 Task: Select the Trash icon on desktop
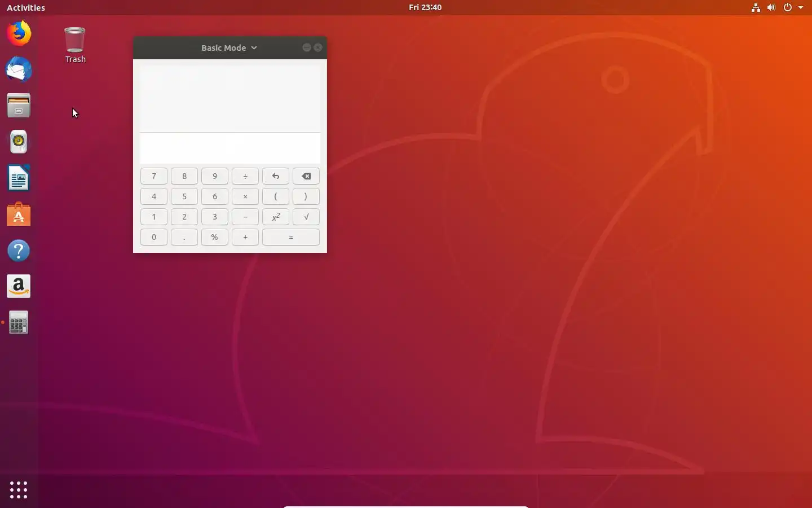(75, 45)
